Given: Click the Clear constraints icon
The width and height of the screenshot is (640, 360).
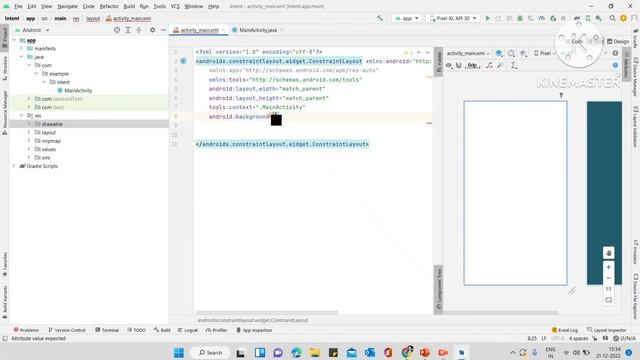Looking at the screenshot, I should [489, 65].
